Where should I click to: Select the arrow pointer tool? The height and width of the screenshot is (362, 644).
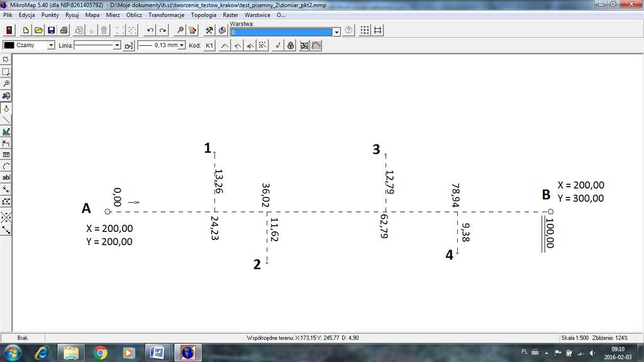[x=6, y=60]
